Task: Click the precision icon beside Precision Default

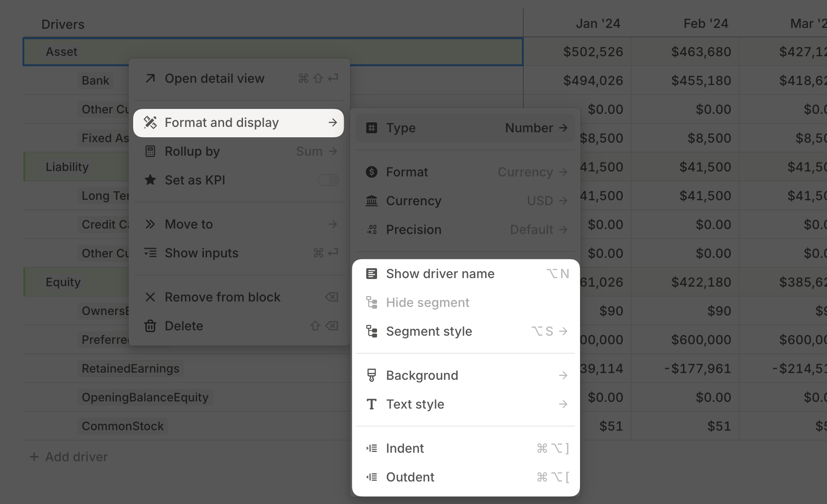Action: coord(372,229)
